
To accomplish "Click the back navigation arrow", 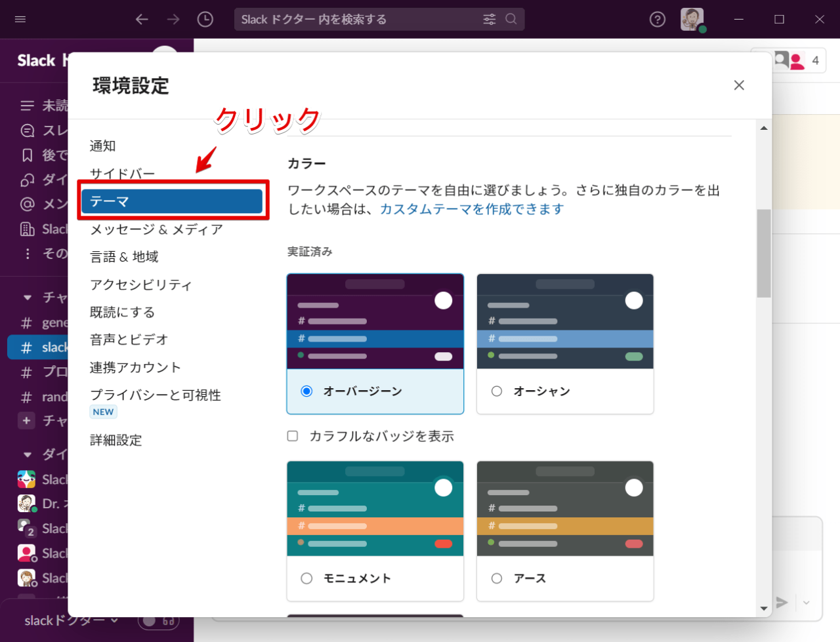I will [x=142, y=19].
